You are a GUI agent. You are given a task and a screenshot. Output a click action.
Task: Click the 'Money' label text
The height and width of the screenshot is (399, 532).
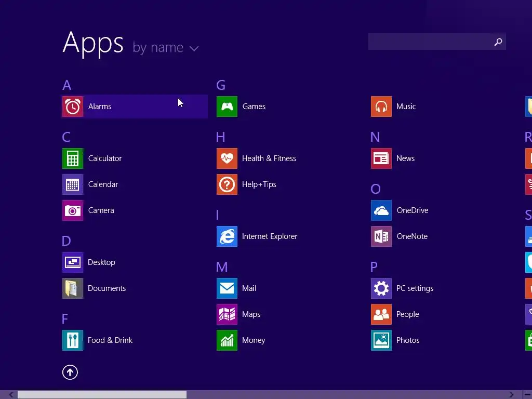254,340
